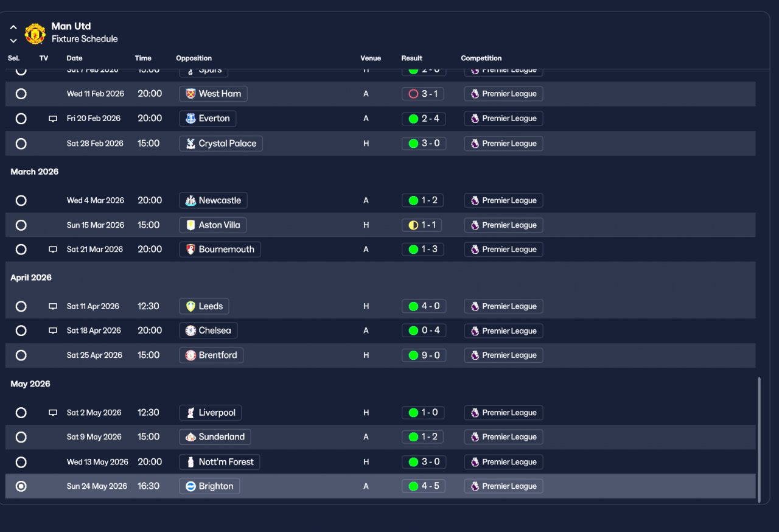Click the Leeds club badge icon
Screen dimensions: 779x532
(190, 306)
